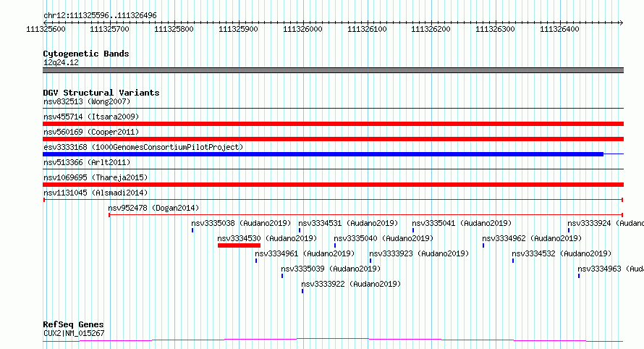Click the chr12:111325596..111326496 region label

pos(100,15)
